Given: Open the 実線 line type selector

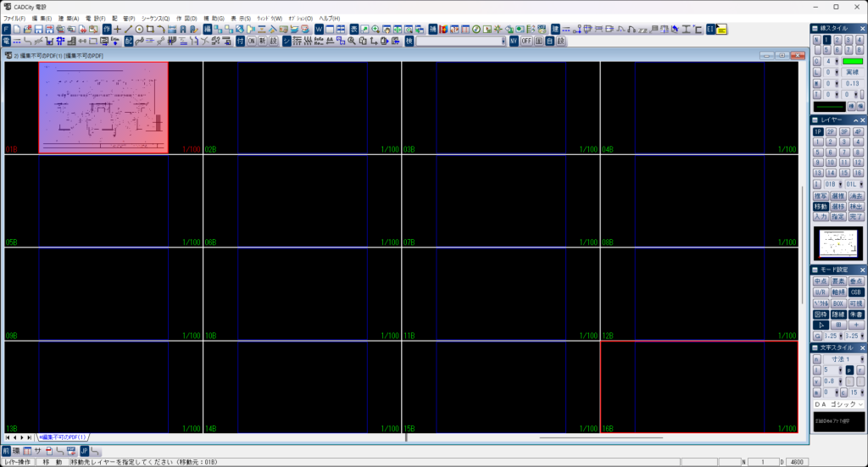Looking at the screenshot, I should (851, 72).
